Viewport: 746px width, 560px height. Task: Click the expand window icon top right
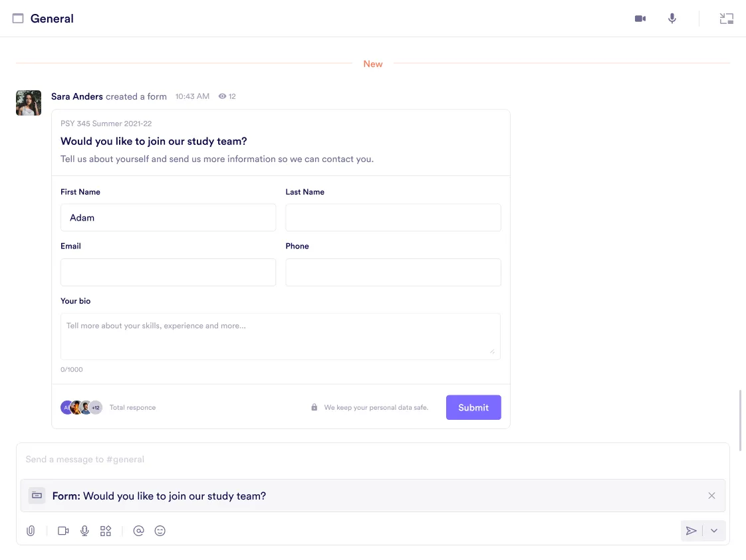(x=726, y=19)
